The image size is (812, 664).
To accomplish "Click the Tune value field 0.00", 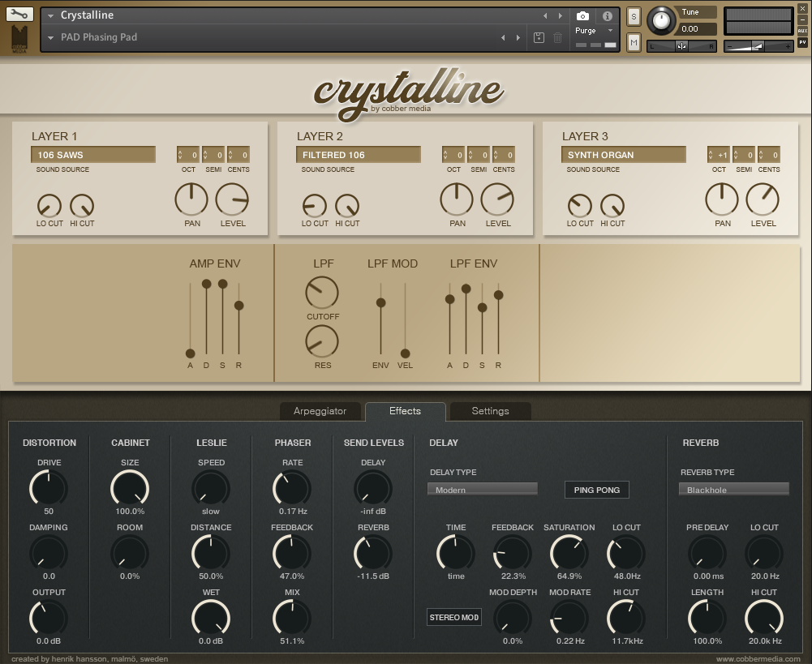I will click(697, 29).
